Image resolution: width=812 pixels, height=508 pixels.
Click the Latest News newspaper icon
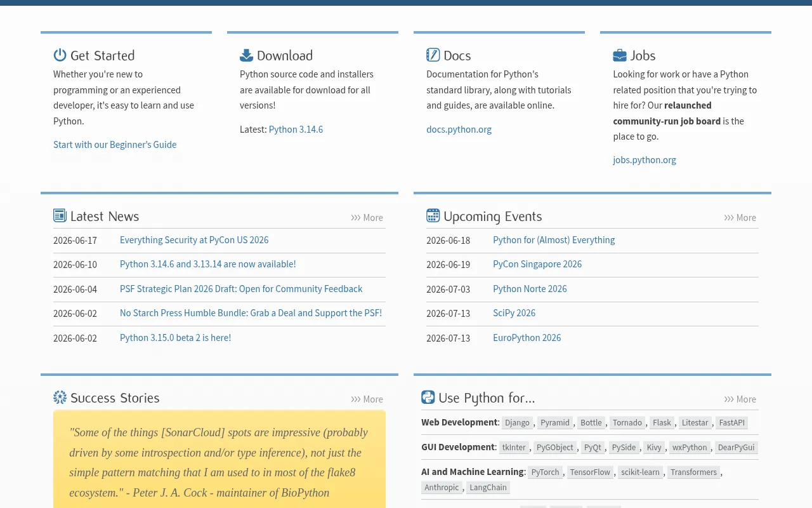point(60,216)
